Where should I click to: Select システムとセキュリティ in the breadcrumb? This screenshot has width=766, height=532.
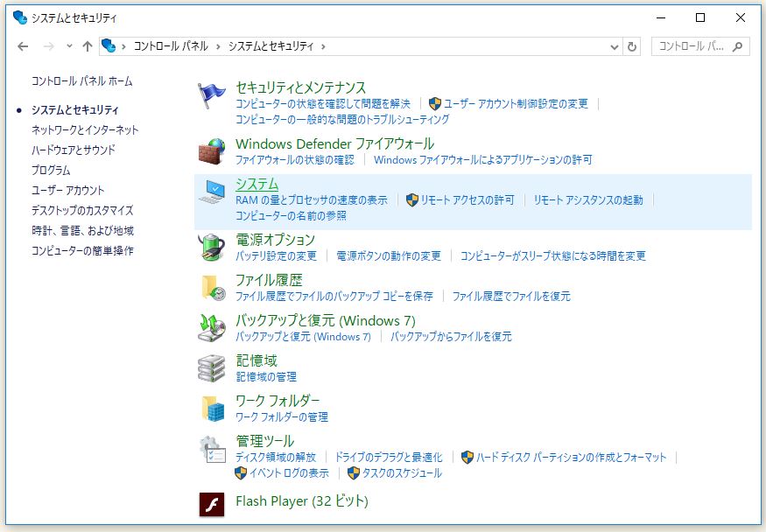271,46
